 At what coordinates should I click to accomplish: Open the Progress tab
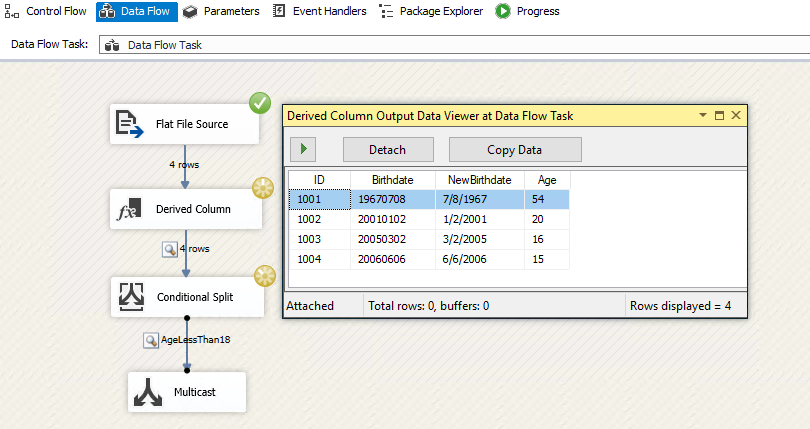coord(527,11)
